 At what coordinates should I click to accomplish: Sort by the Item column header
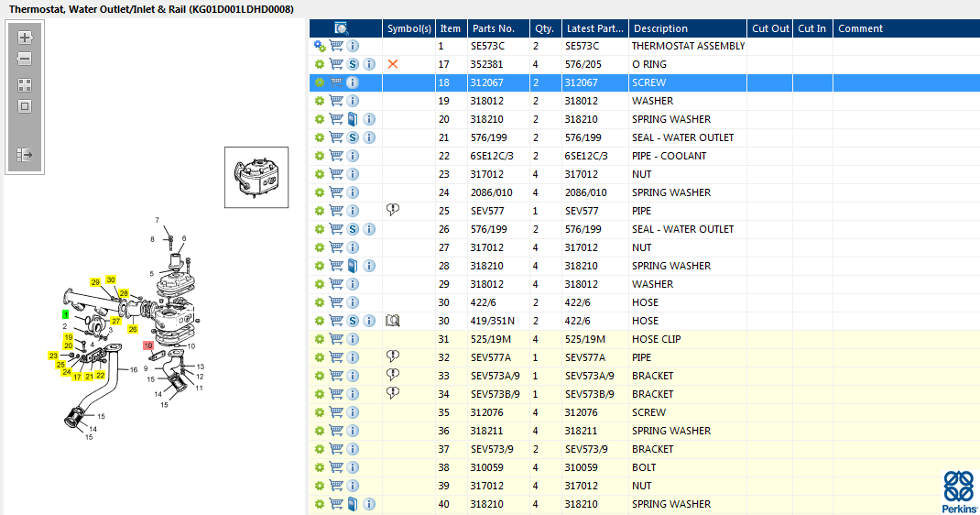(451, 28)
